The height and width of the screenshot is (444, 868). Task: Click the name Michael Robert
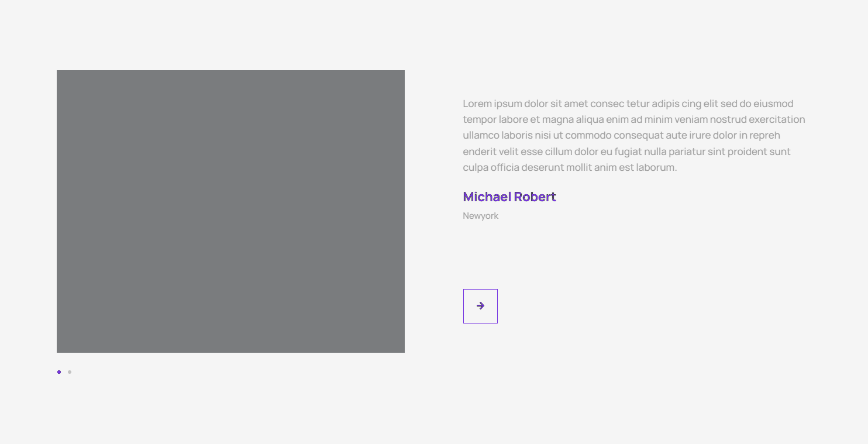[x=509, y=197]
